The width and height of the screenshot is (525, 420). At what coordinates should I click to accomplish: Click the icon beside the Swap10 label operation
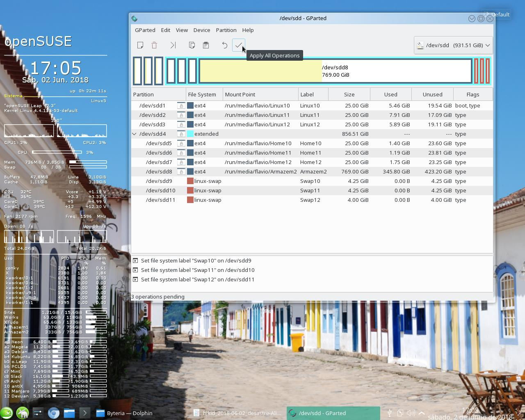click(x=135, y=260)
